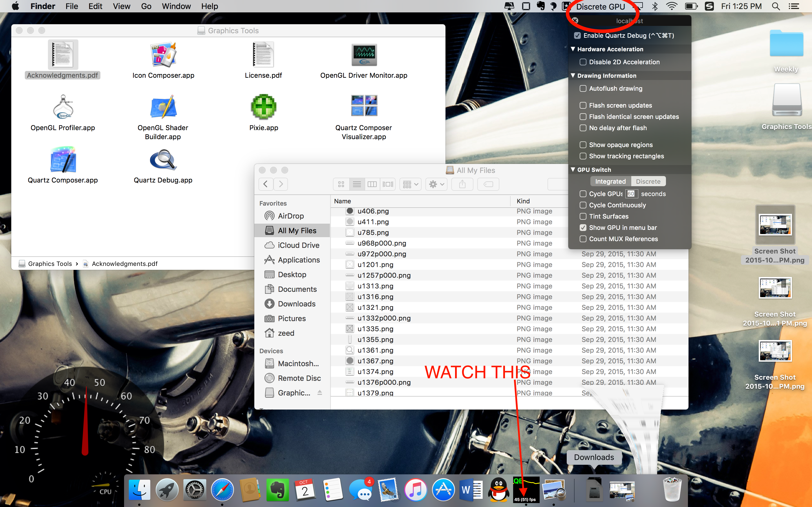Open the View menu
Viewport: 812px width, 507px height.
121,6
